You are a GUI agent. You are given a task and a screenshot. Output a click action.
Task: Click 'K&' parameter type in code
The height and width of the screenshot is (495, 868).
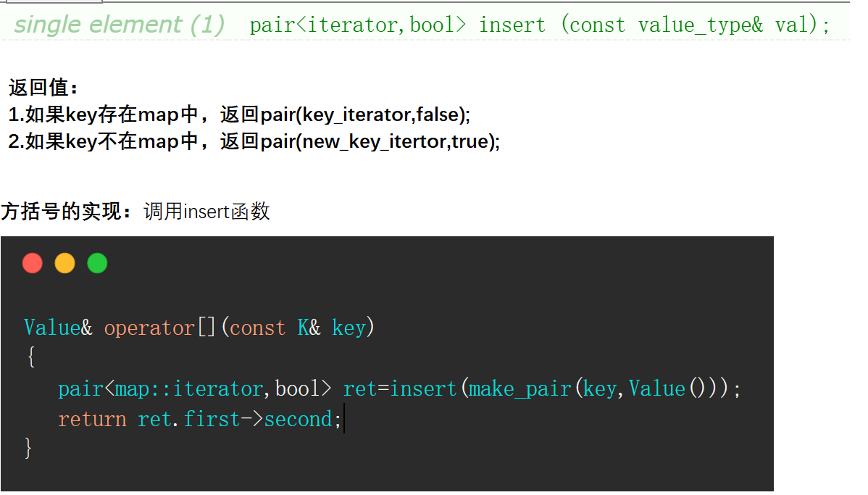[309, 328]
